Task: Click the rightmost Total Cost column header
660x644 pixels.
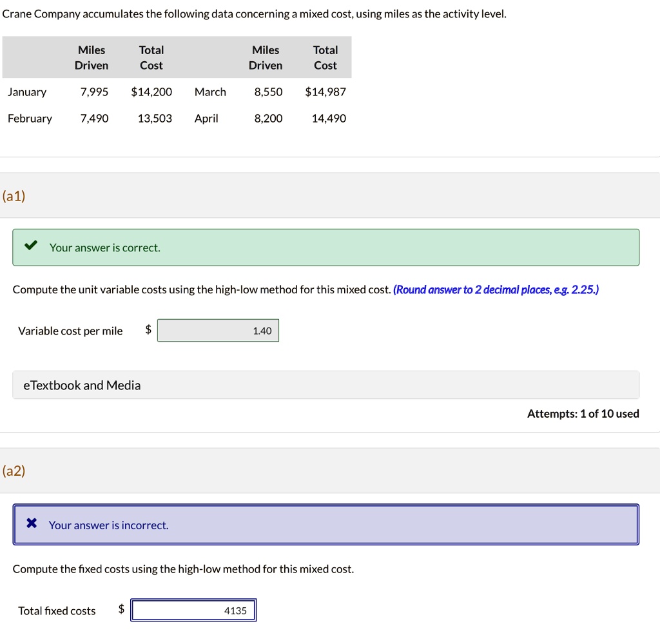Action: click(x=325, y=57)
